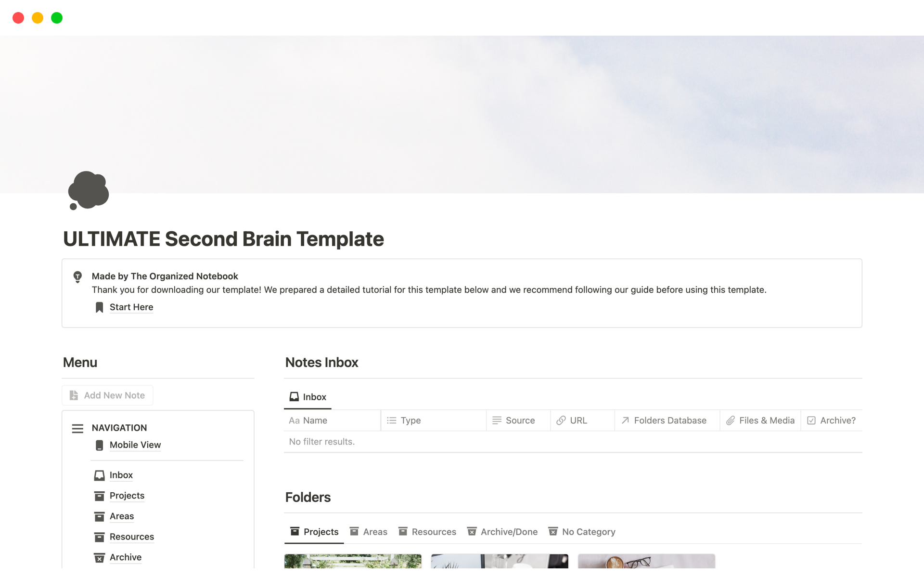
Task: Switch to the Areas folder tab
Action: [369, 532]
